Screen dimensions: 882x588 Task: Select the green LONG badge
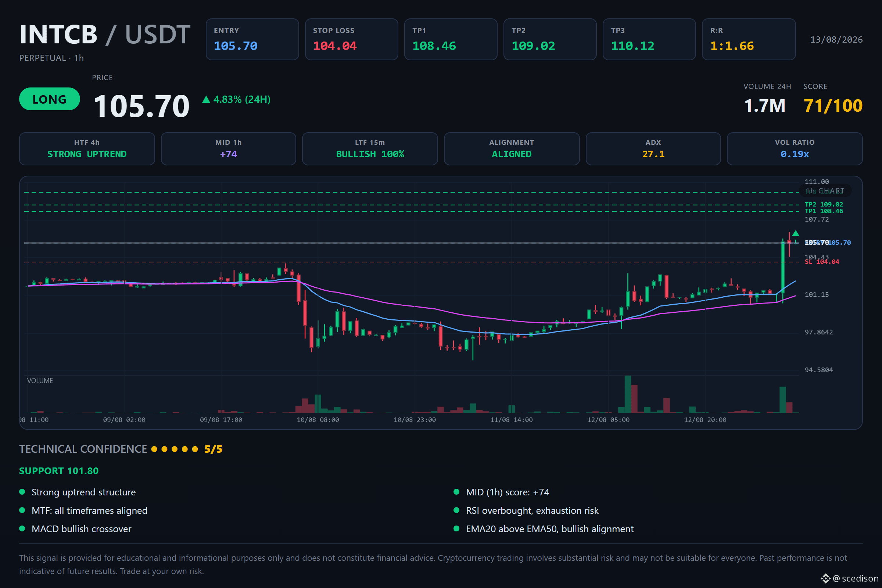(x=50, y=99)
